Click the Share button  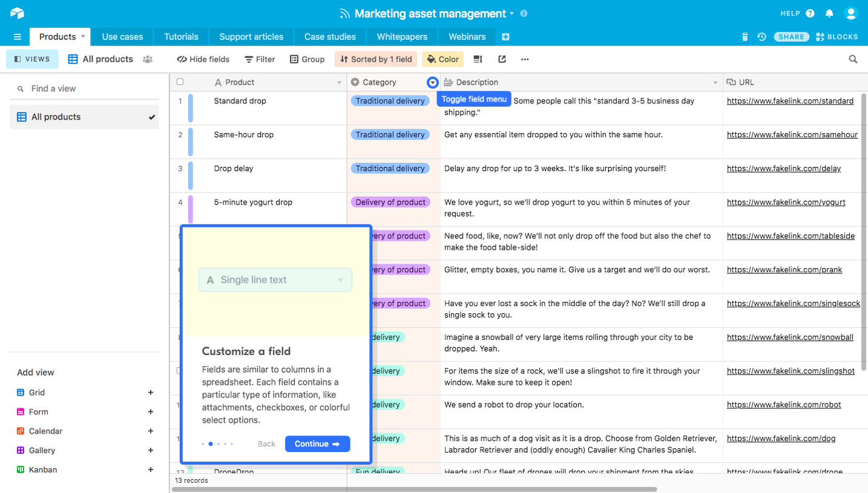click(x=791, y=37)
